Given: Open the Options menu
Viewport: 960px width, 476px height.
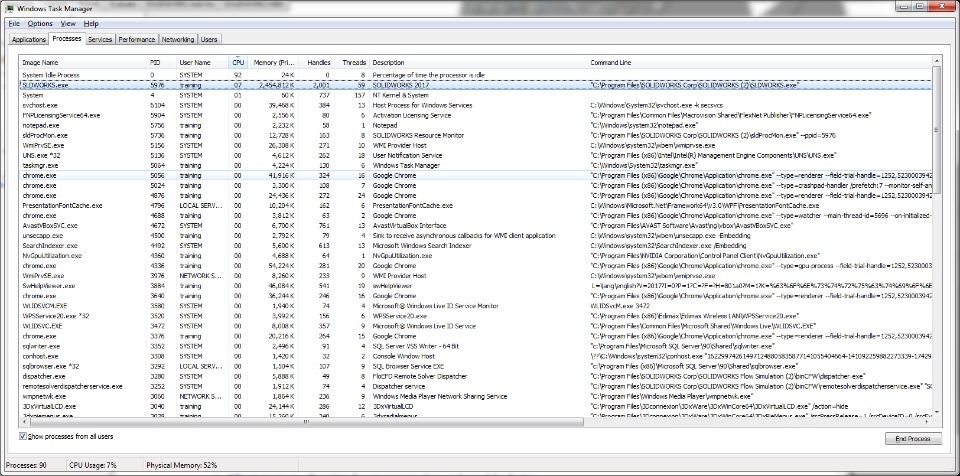Looking at the screenshot, I should 40,22.
